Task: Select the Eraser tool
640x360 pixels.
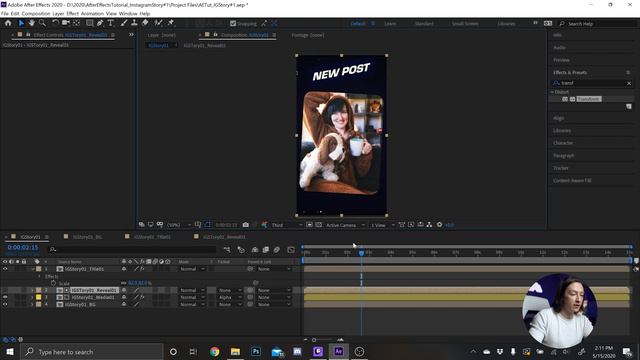Action: 145,23
